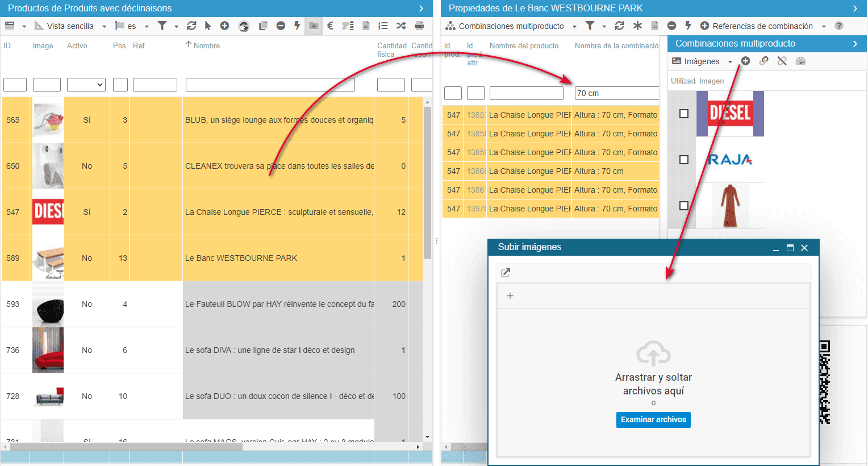This screenshot has height=466, width=868.
Task: Click the lightning bolt icon in products toolbar
Action: click(x=297, y=26)
